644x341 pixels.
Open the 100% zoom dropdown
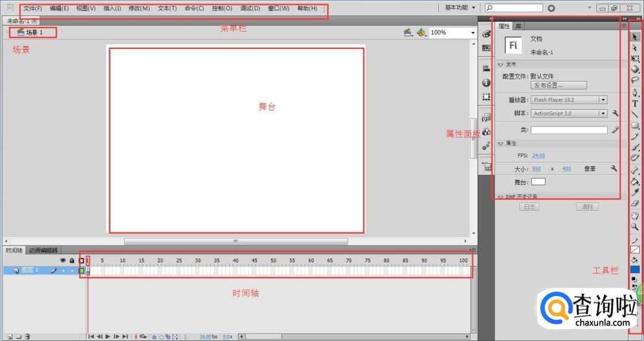[473, 32]
